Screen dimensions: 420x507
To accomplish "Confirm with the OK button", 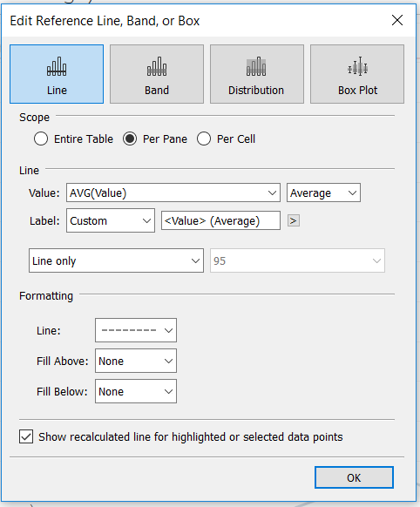I will 354,477.
